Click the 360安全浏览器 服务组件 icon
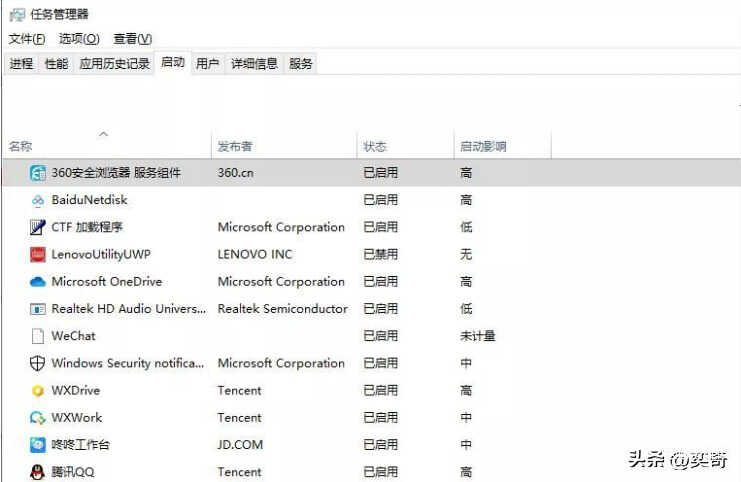 click(x=38, y=173)
